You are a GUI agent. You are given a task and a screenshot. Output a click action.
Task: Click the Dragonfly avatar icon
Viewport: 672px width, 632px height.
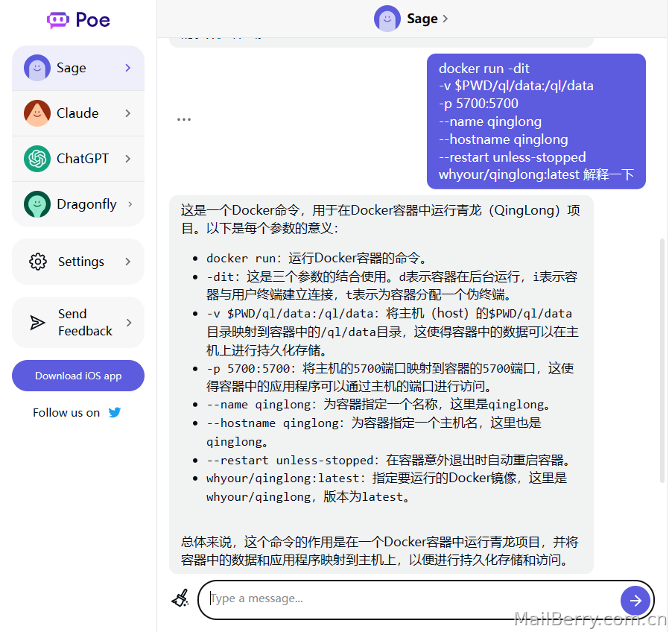pos(37,204)
